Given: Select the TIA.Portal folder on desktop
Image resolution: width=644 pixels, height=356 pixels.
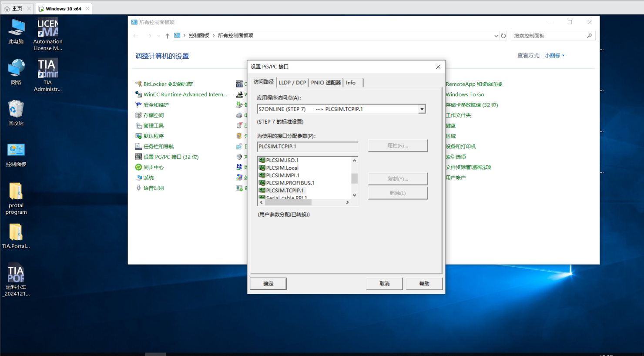Looking at the screenshot, I should (16, 236).
